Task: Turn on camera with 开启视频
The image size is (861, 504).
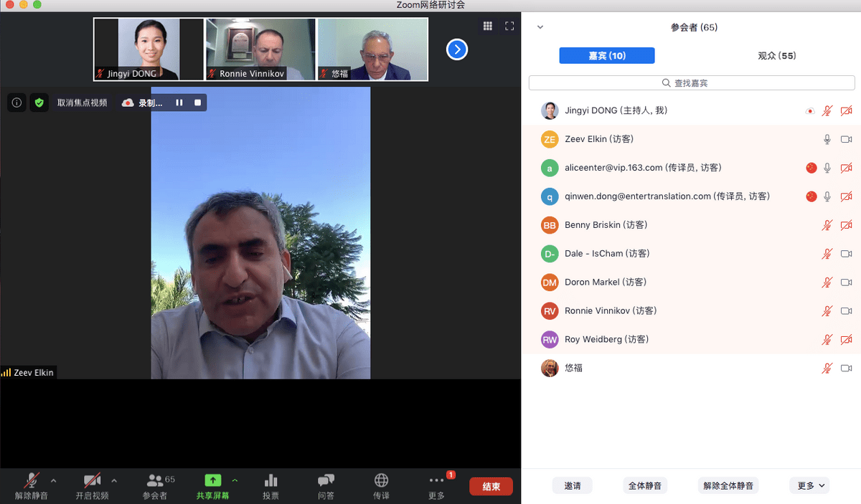Action: (x=93, y=486)
